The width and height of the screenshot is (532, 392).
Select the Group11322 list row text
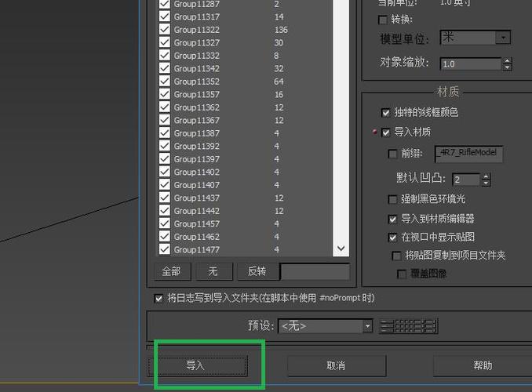(196, 30)
